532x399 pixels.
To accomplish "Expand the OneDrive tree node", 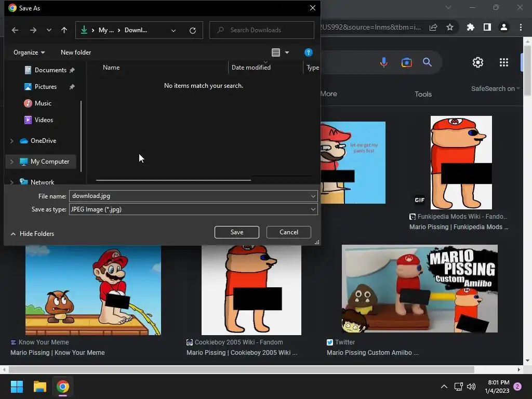I will tap(12, 141).
